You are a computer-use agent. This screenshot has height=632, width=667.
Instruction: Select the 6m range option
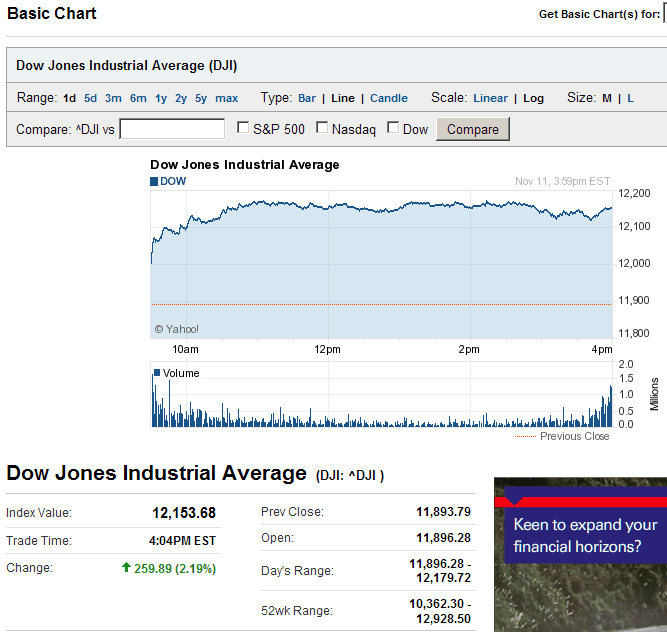pos(138,98)
